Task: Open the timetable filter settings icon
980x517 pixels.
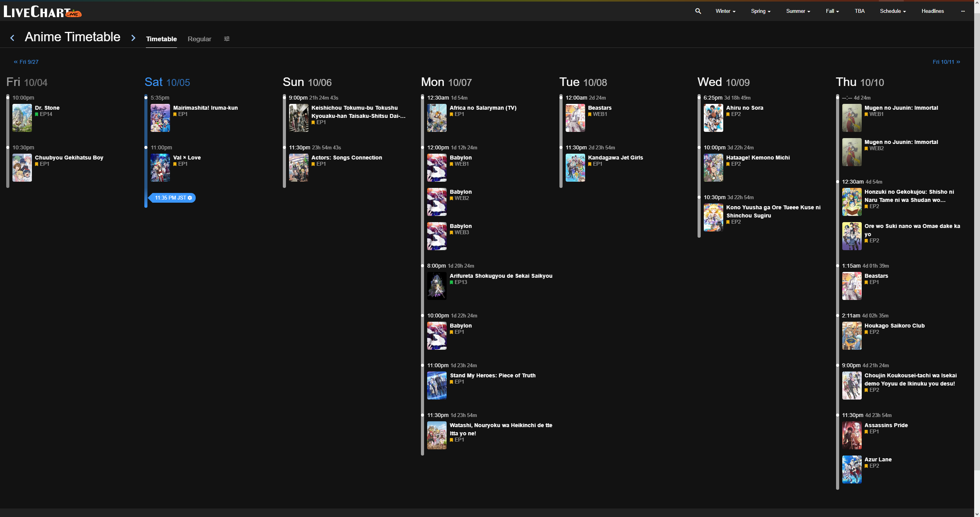Action: pyautogui.click(x=227, y=39)
